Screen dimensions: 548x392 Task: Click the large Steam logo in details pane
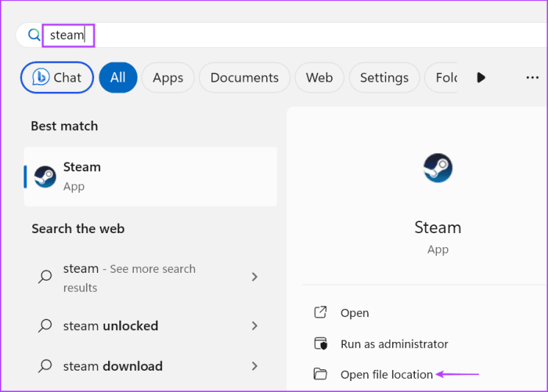click(438, 168)
